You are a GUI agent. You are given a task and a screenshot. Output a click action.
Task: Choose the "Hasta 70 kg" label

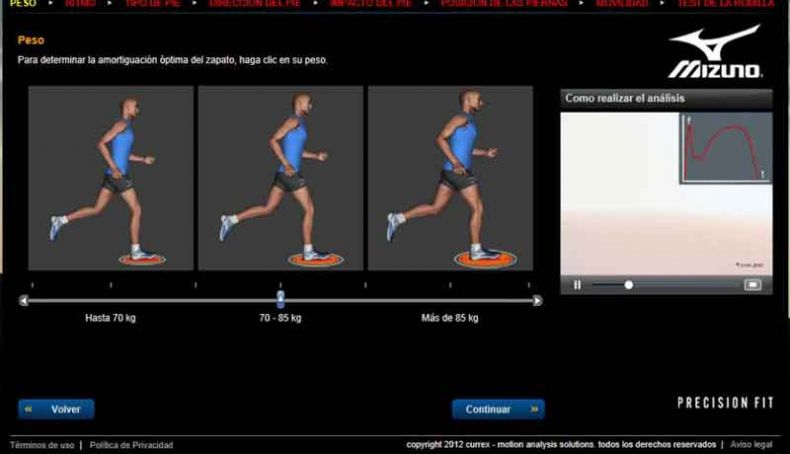point(110,318)
